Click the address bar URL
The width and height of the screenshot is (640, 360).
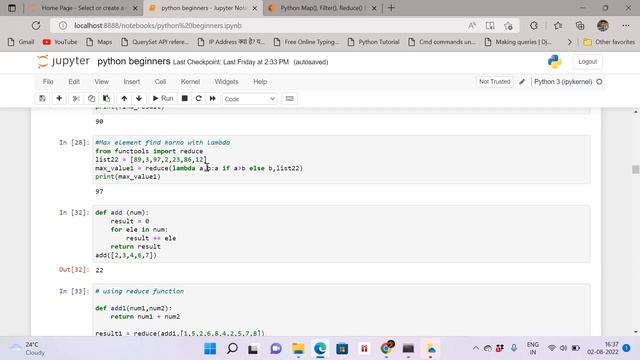158,25
